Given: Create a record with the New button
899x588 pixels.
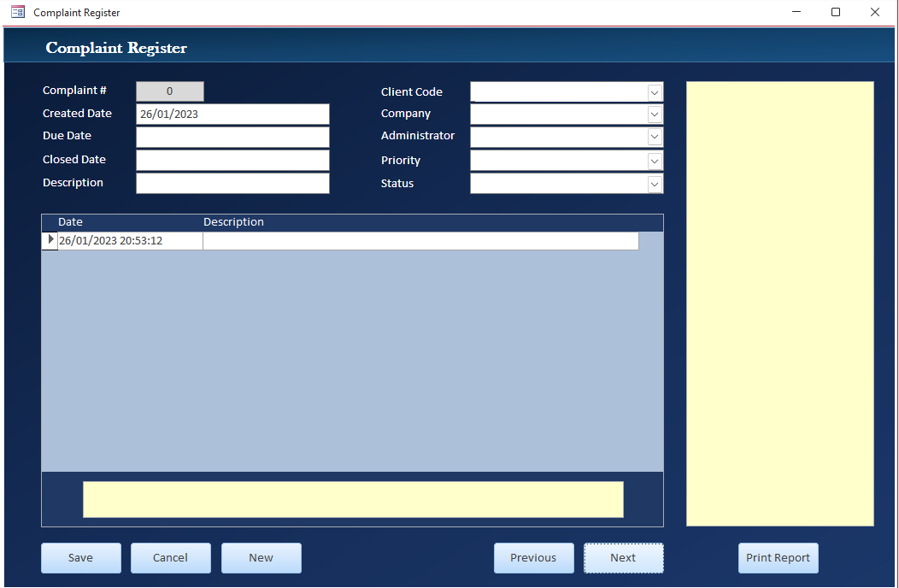Looking at the screenshot, I should click(x=261, y=558).
